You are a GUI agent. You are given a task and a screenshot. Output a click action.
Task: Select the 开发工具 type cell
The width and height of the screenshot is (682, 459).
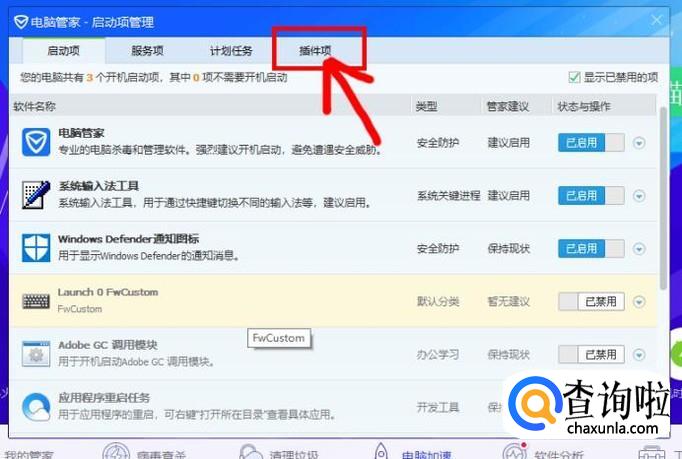438,408
